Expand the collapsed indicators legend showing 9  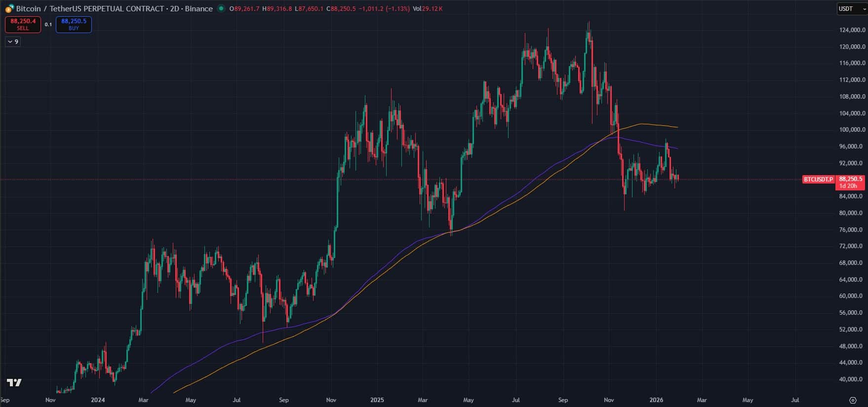[13, 42]
